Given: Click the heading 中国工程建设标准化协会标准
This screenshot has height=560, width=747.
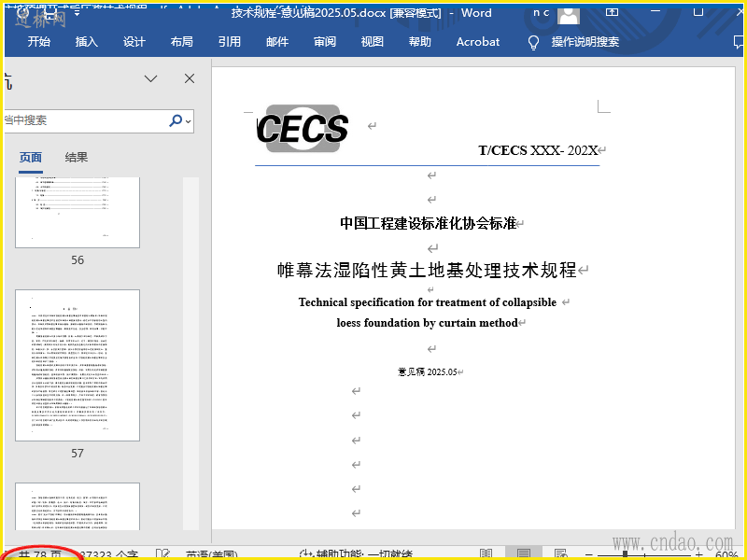Looking at the screenshot, I should click(x=428, y=223).
